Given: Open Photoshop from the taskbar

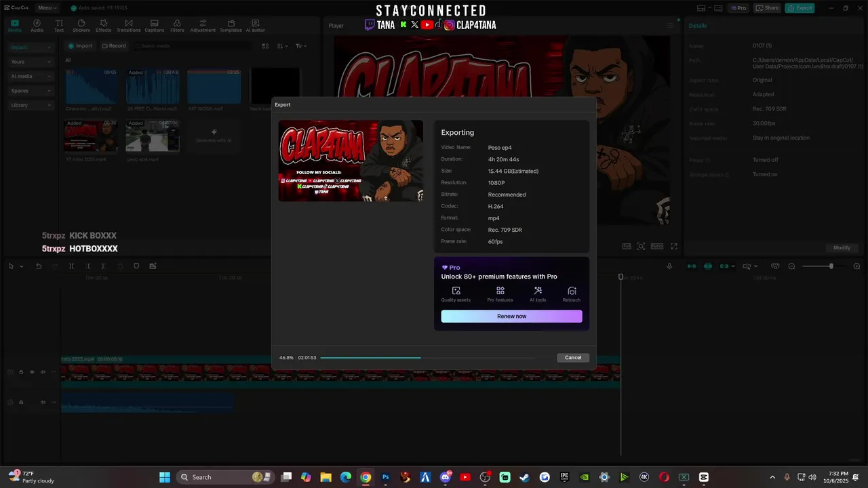Looking at the screenshot, I should (x=385, y=477).
